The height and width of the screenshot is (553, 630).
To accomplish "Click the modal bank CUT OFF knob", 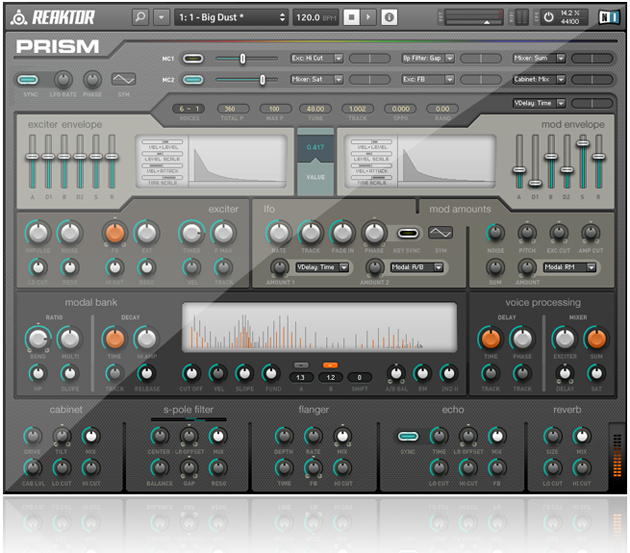I will click(x=191, y=373).
